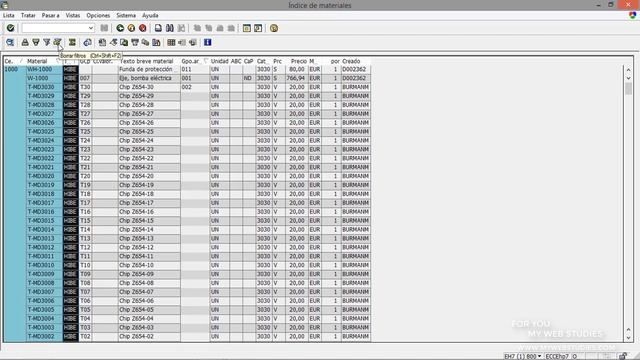Open the Opciones menu
The height and width of the screenshot is (360, 640).
click(98, 16)
